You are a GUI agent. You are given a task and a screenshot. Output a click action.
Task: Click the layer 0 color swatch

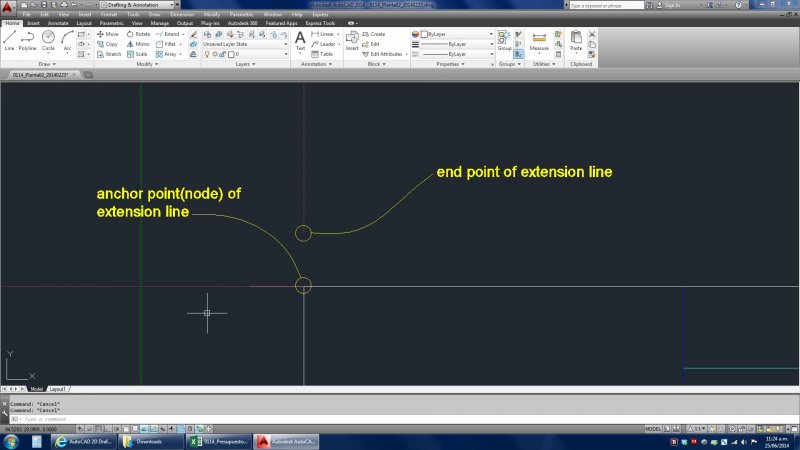[231, 54]
